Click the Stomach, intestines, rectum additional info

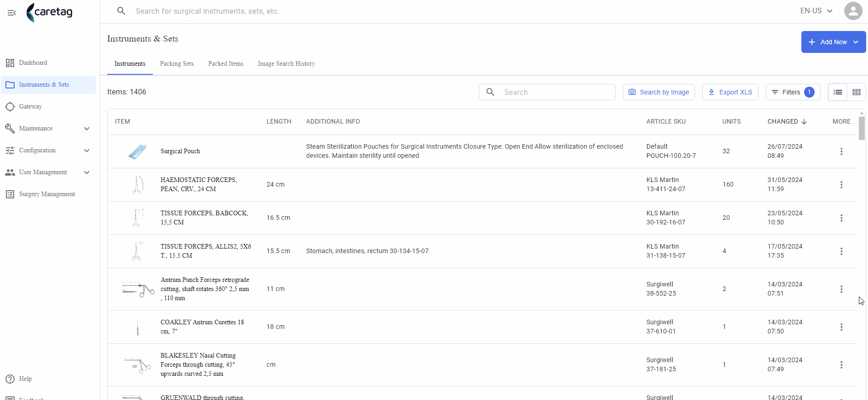pos(367,251)
